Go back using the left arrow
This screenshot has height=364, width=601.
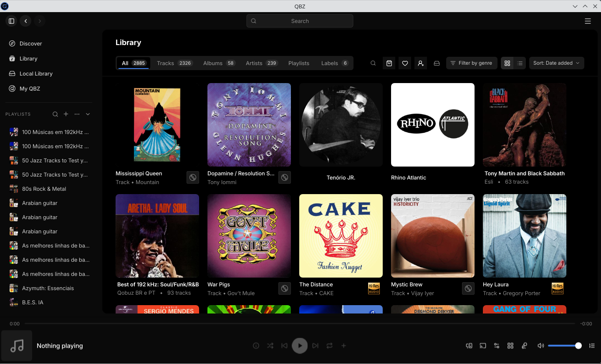tap(25, 21)
